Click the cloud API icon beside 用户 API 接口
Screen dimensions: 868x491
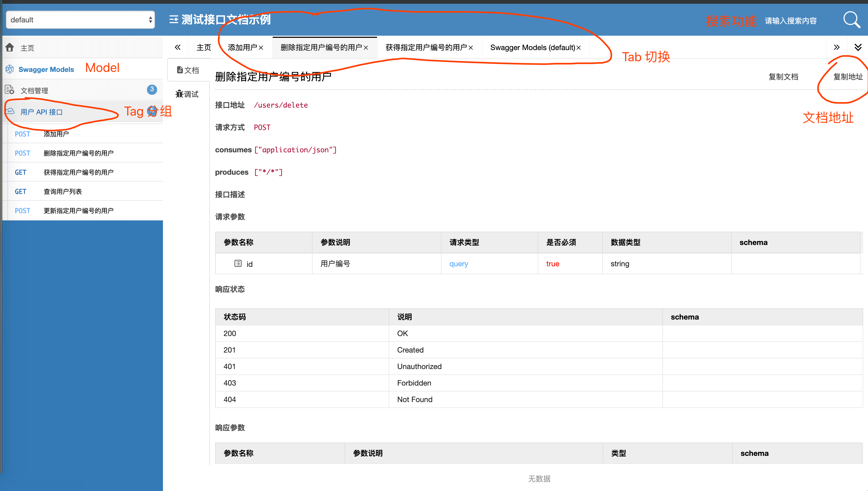click(10, 112)
